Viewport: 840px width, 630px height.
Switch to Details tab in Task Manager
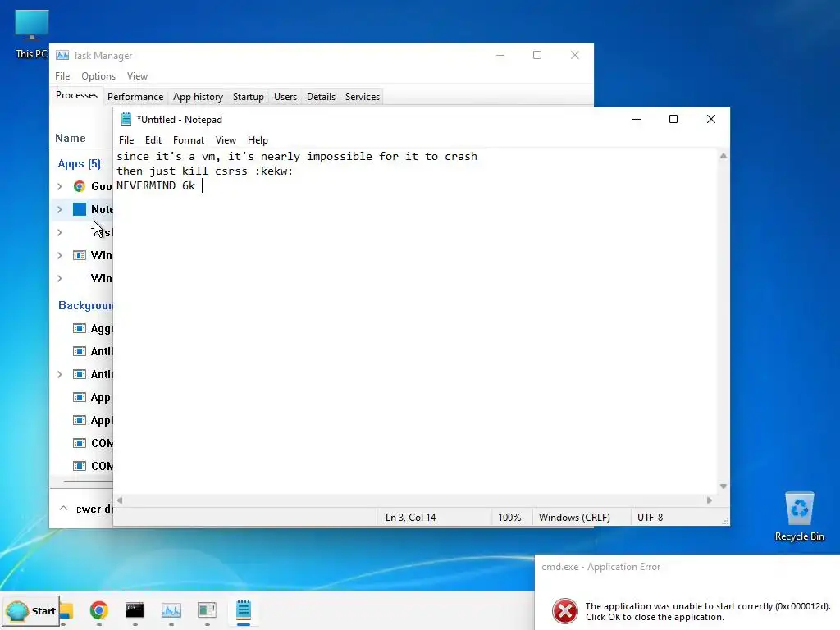(321, 97)
